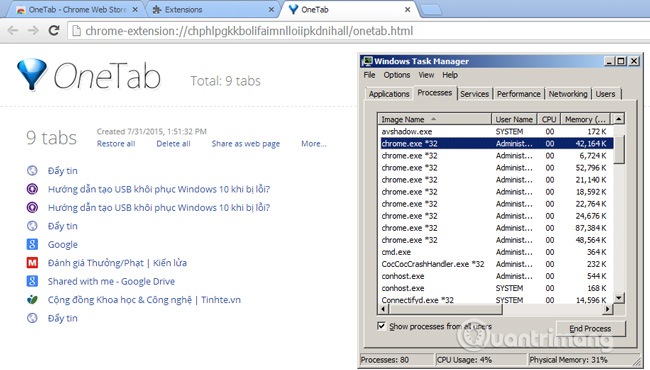Viewport: 650px width, 370px height.
Task: Close the OneTab Chrome Web Store tab
Action: pos(135,10)
